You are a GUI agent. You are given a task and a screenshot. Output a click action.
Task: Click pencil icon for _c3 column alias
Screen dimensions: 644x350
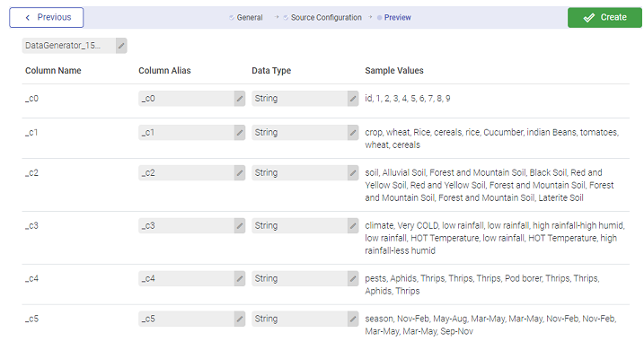click(240, 225)
